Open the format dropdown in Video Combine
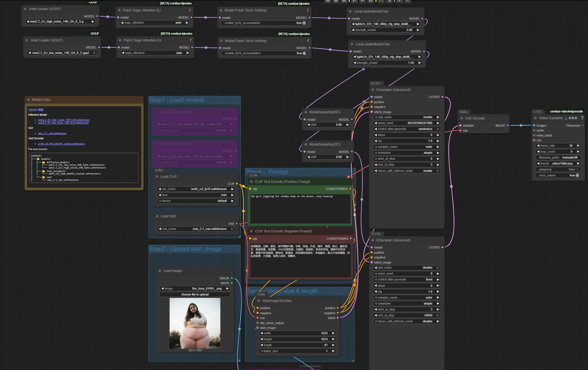The height and width of the screenshot is (370, 588). (558, 163)
